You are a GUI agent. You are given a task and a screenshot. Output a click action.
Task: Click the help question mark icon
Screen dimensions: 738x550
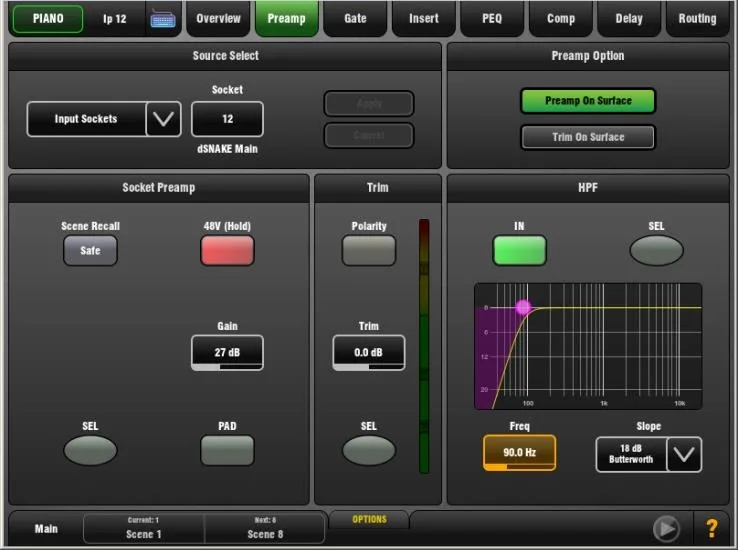[712, 528]
